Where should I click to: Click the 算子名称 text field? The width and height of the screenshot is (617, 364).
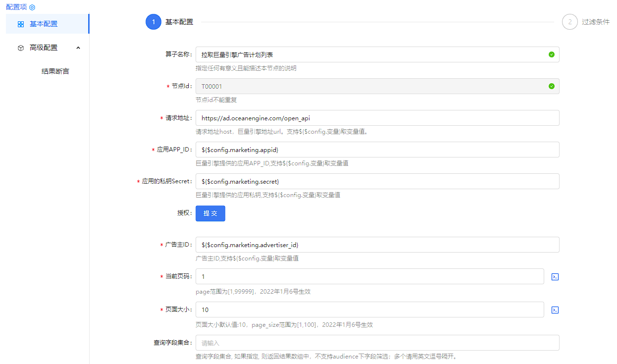tap(369, 54)
